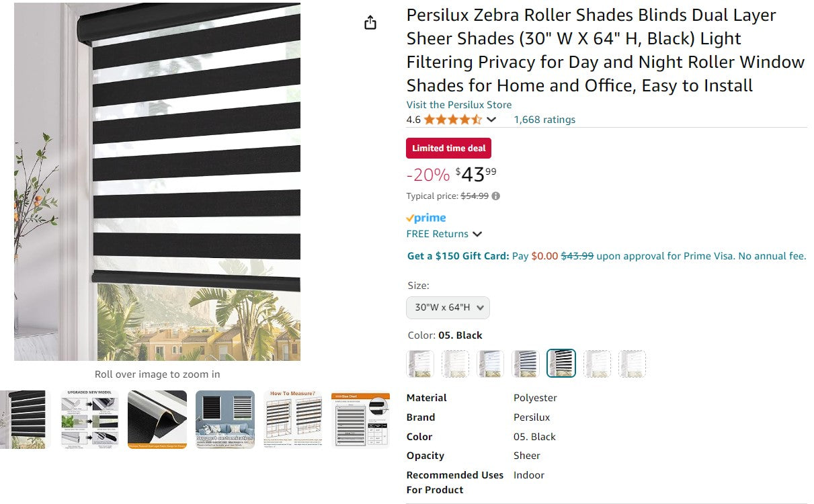Select the first white shade color option
Screen dimensions: 814x504
click(x=420, y=362)
